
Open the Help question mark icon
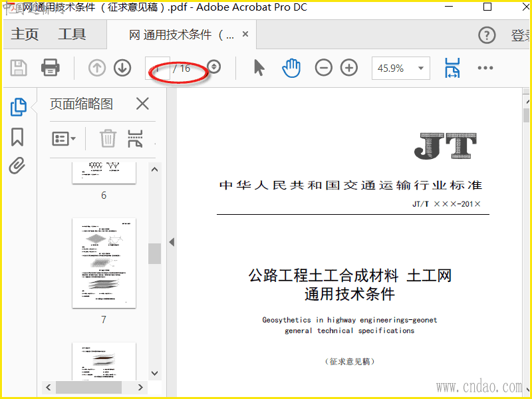coord(487,35)
